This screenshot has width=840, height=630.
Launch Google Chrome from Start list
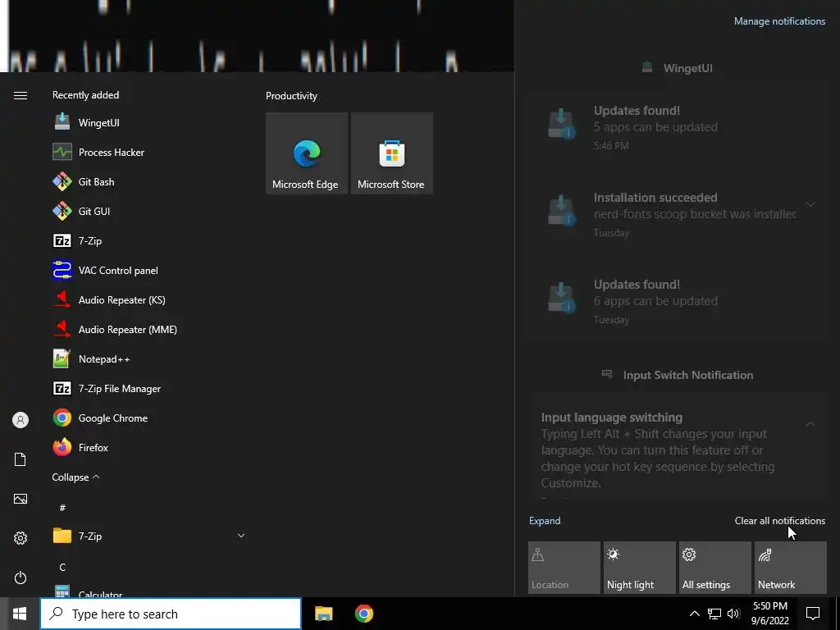pos(148,418)
